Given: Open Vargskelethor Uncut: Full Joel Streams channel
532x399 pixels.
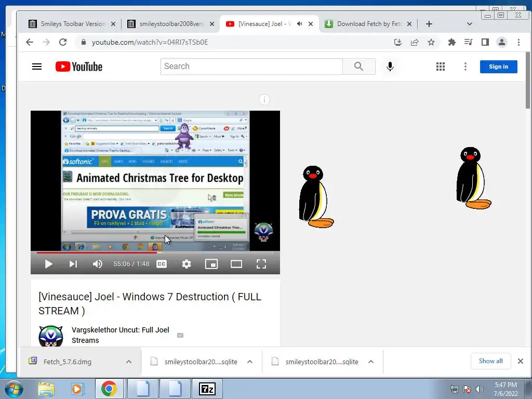Looking at the screenshot, I should point(120,335).
